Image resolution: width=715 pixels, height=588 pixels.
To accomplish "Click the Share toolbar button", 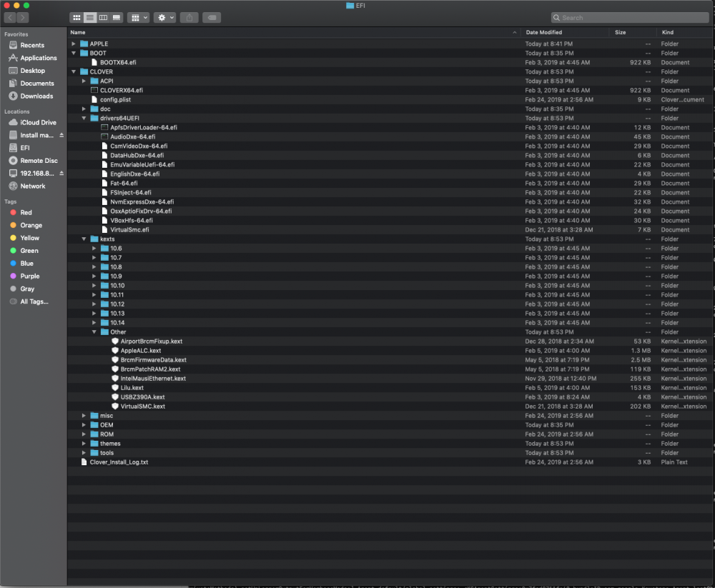I will [189, 18].
